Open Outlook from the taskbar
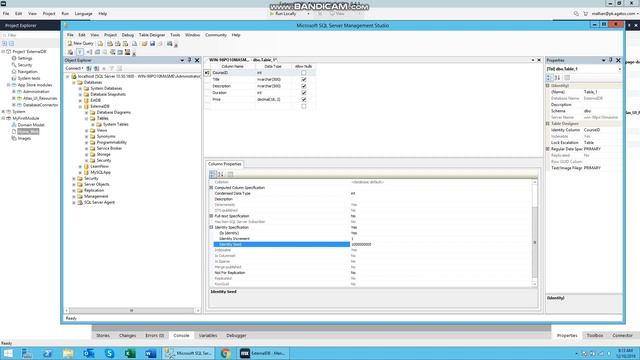Image resolution: width=640 pixels, height=360 pixels. (x=89, y=353)
